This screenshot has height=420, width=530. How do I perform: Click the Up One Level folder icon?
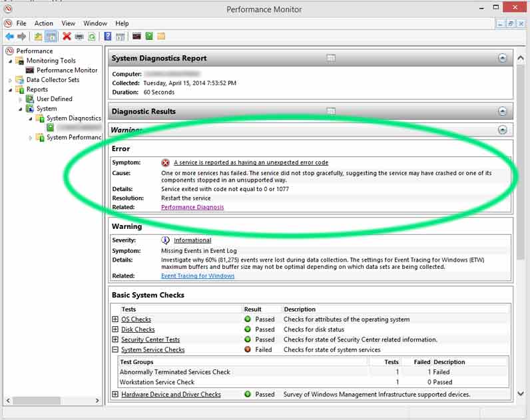[x=38, y=37]
